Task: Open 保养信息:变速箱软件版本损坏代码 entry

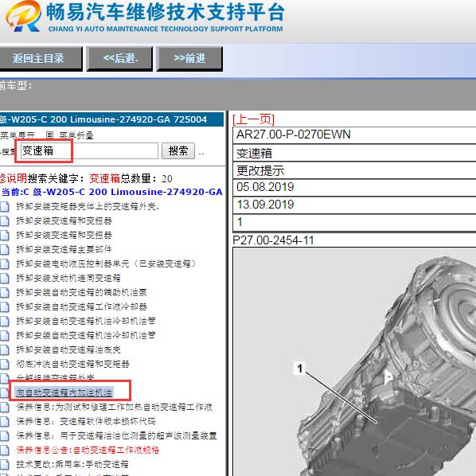Action: 86,421
